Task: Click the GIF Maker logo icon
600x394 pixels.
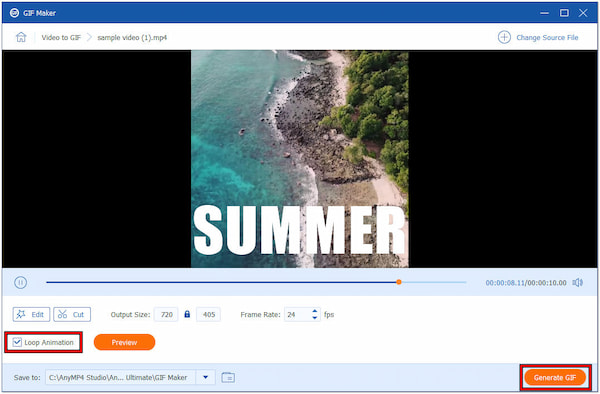Action: [14, 13]
